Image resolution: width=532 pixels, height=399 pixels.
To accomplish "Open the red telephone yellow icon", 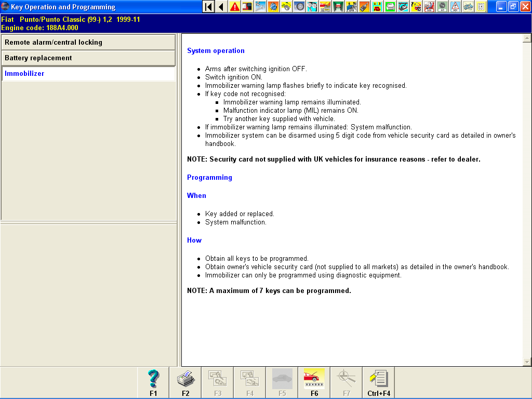I will coord(377,6).
